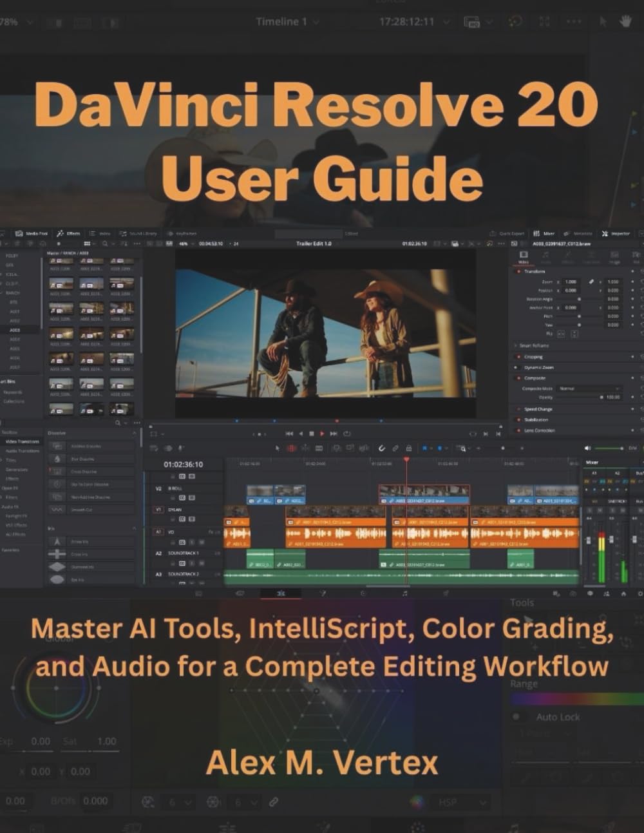Mute audio via speaker icon
Viewport: 644px width, 833px height.
click(x=587, y=448)
